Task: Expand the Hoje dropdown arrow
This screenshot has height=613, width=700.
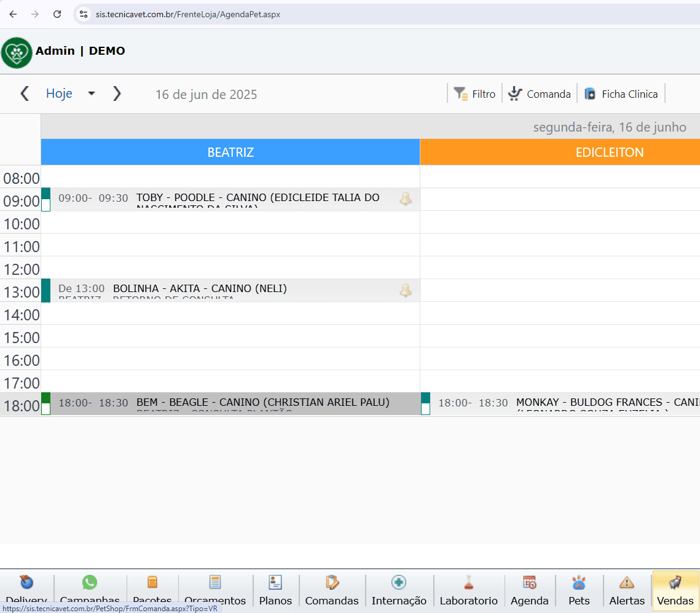Action: tap(92, 94)
